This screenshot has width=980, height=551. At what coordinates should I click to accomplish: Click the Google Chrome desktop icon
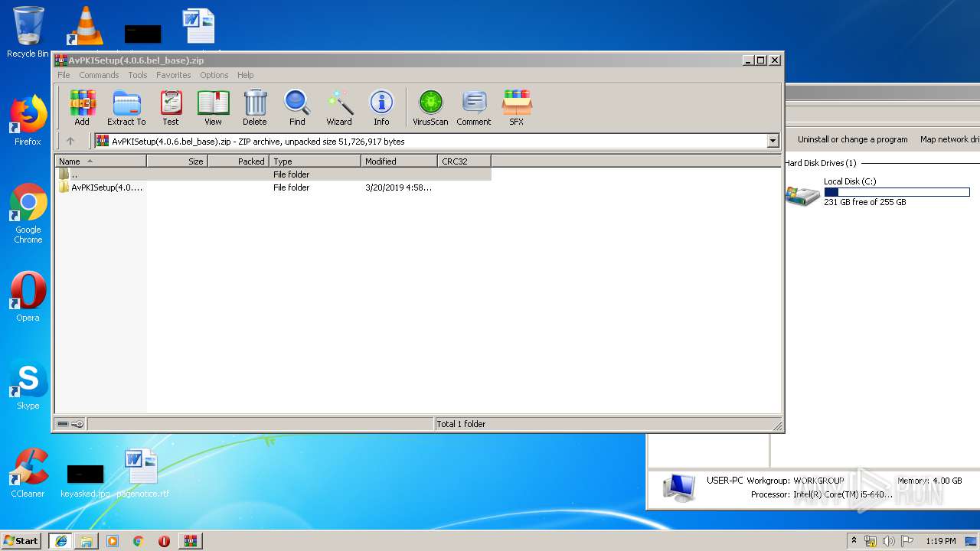click(x=28, y=214)
